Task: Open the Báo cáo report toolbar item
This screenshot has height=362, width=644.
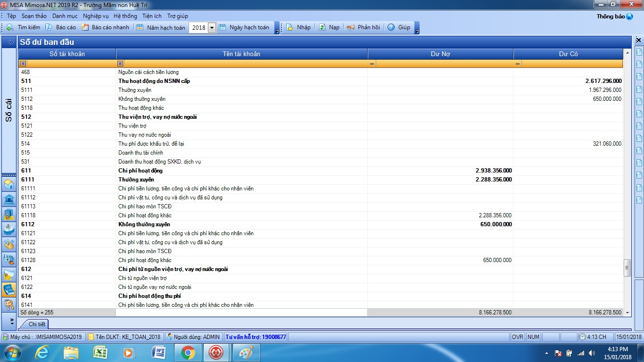Action: click(60, 27)
